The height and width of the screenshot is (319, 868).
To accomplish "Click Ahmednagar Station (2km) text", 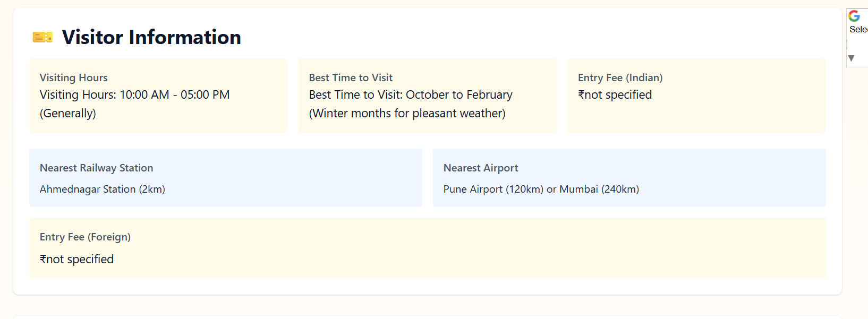I will click(x=103, y=189).
